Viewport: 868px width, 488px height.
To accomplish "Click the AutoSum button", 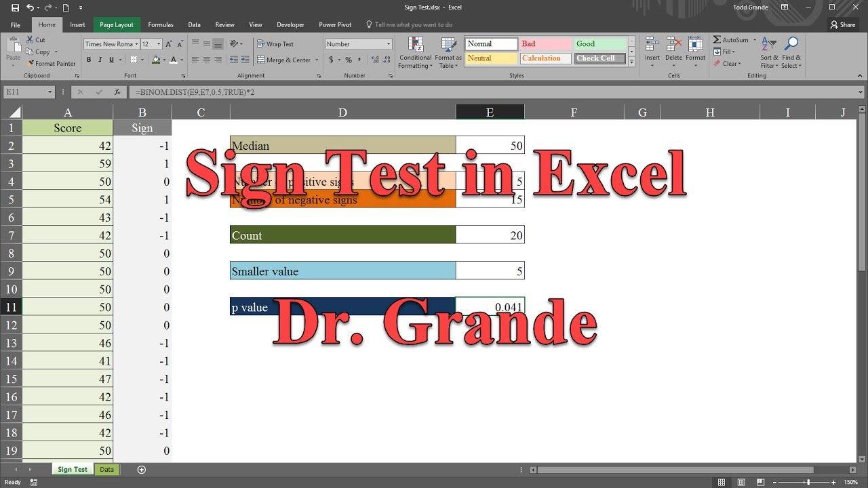I will click(730, 40).
